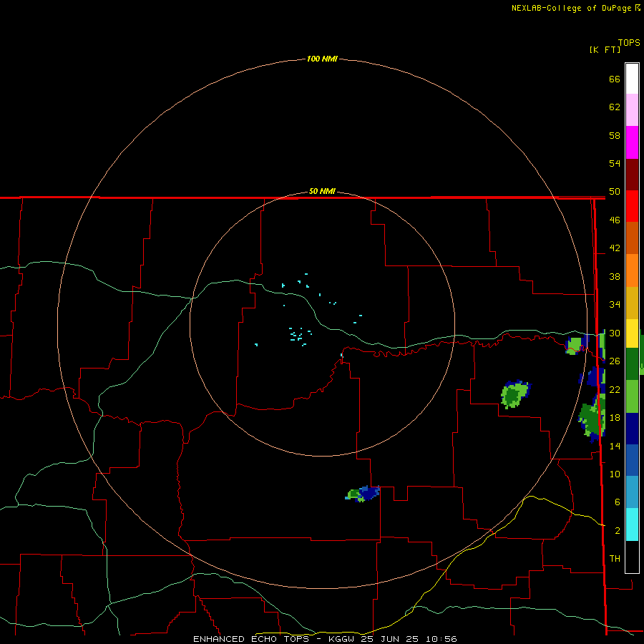Click the '50 NMI' range ring label
Image resolution: width=644 pixels, height=644 pixels.
click(x=322, y=191)
